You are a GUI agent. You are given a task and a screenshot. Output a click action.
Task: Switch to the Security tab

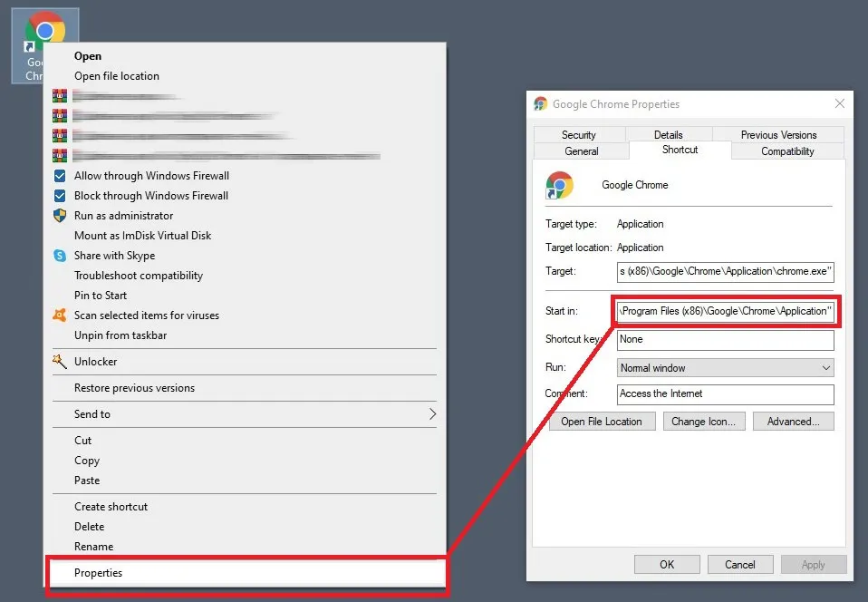point(579,134)
